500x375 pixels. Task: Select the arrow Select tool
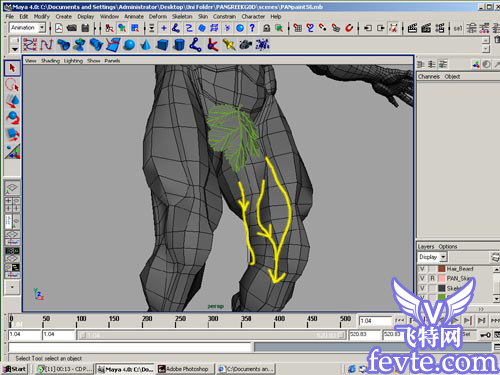pos(12,68)
